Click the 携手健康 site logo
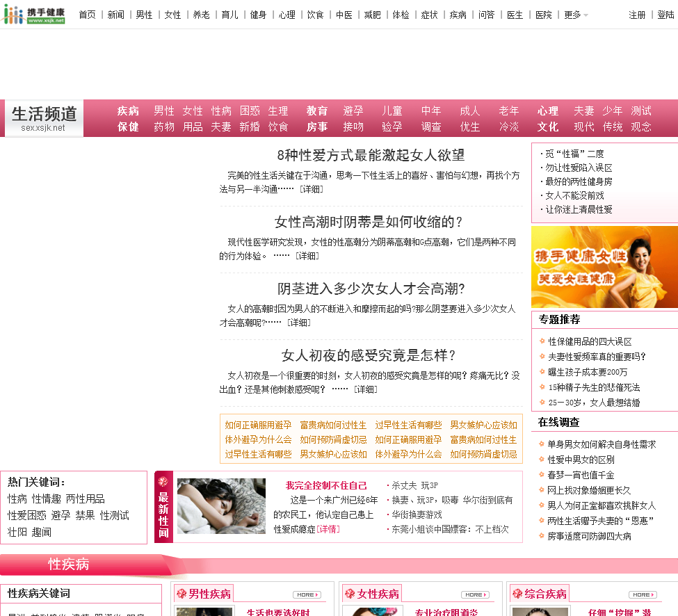This screenshot has width=678, height=616. (x=33, y=15)
